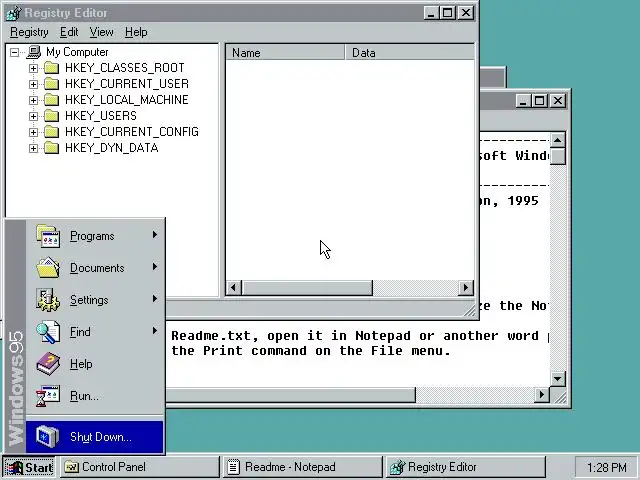Select the HKEY_USERS folder icon
640x480 pixels.
point(51,116)
